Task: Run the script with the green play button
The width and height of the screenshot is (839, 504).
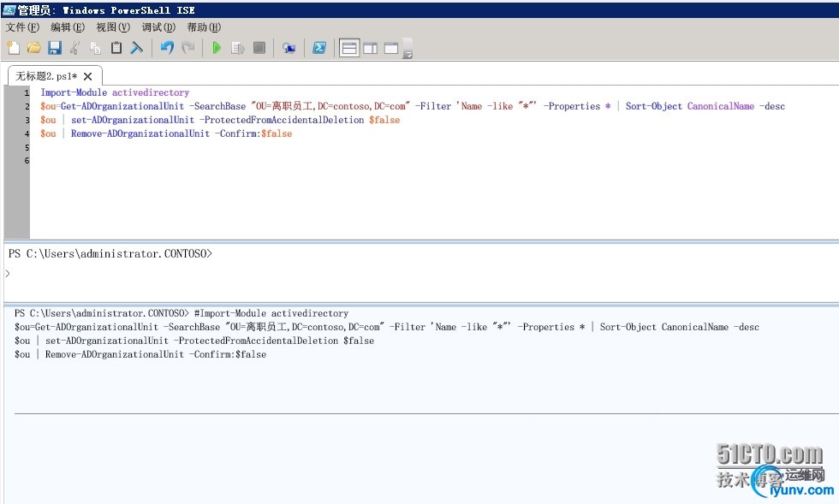Action: pos(217,48)
